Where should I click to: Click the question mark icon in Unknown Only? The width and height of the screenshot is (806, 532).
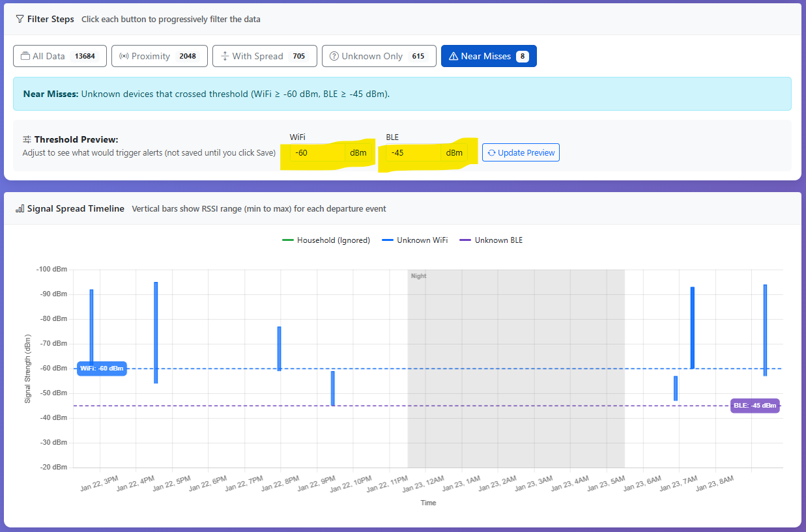(334, 56)
